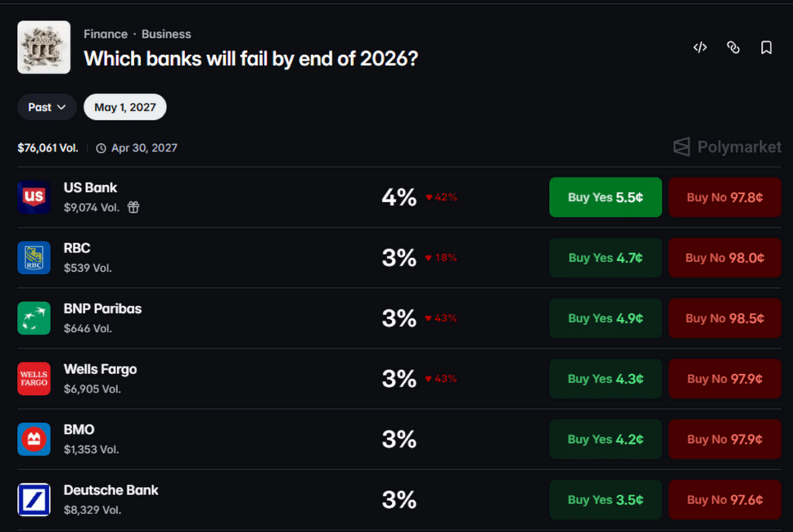Viewport: 793px width, 532px height.
Task: Select the May 1, 2027 tab
Action: tap(125, 107)
